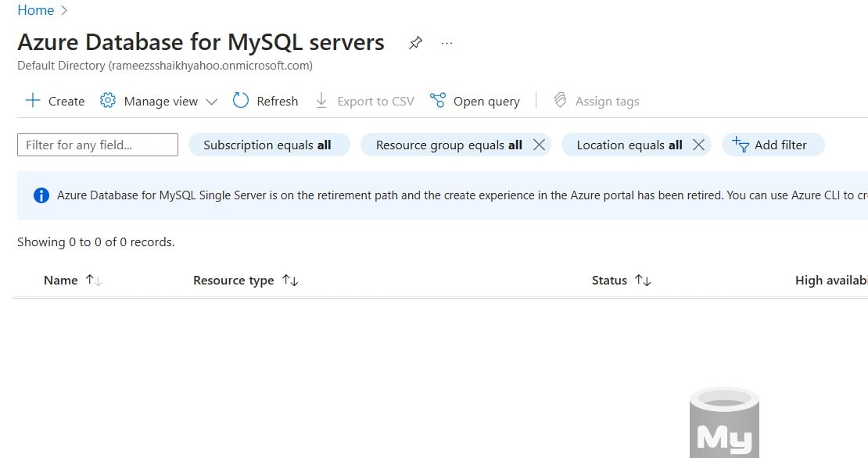Open the Location equals all filter

tap(629, 145)
